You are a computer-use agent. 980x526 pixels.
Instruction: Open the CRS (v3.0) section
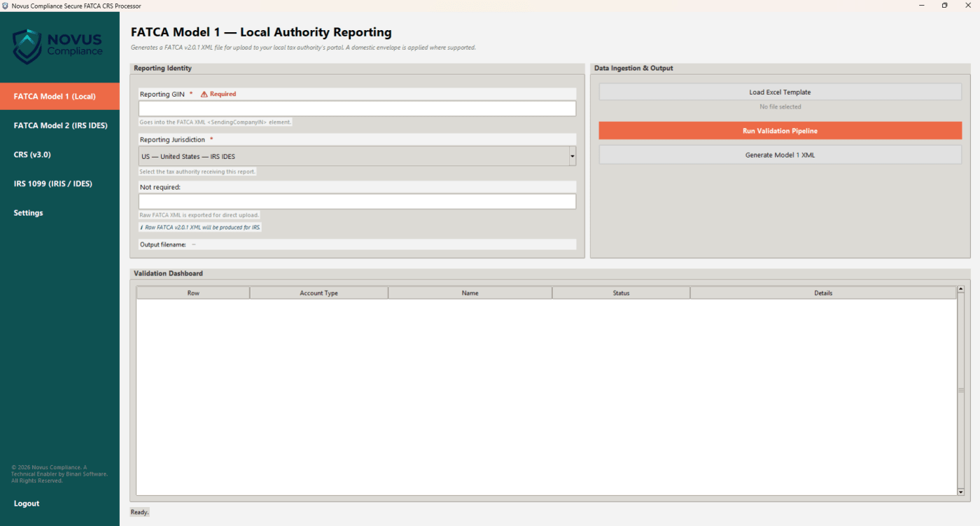pos(59,154)
